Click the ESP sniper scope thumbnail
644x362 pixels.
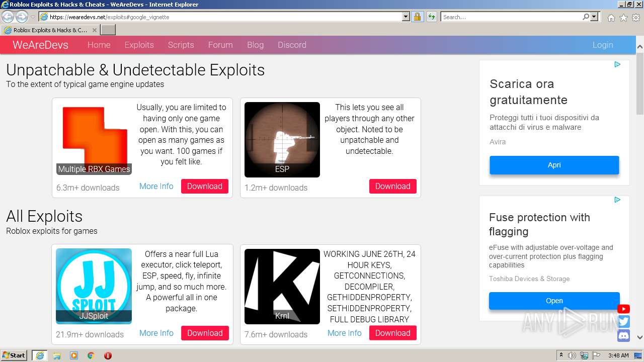pyautogui.click(x=282, y=140)
